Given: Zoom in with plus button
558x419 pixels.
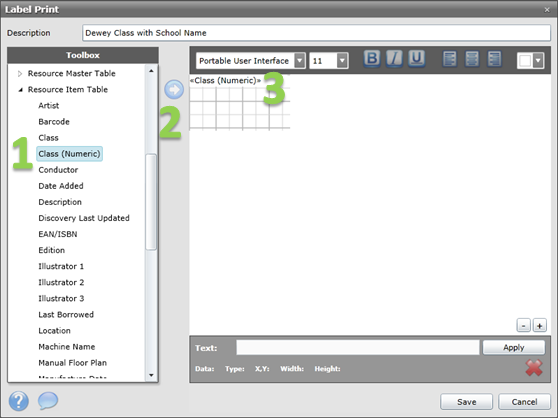Looking at the screenshot, I should (539, 325).
